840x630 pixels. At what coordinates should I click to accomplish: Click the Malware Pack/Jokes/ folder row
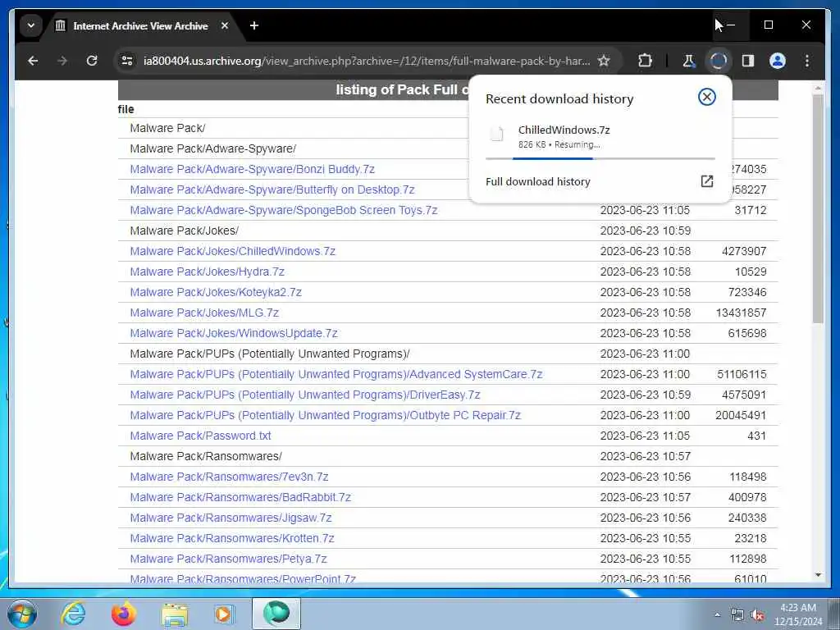[x=448, y=231]
